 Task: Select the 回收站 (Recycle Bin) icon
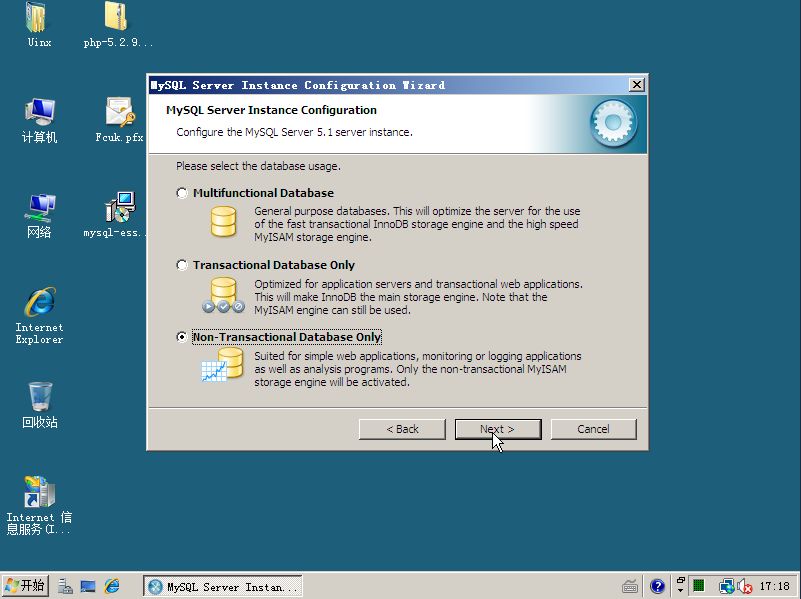click(x=39, y=405)
